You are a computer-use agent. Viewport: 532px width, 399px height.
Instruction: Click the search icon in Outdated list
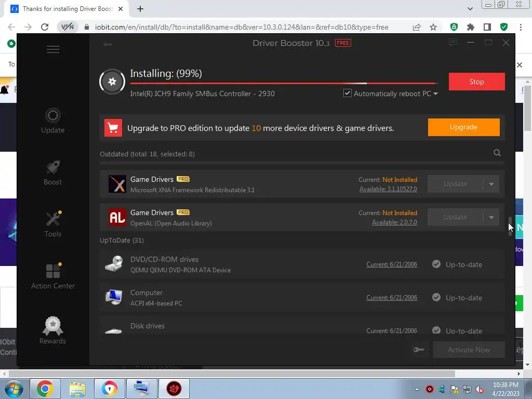coord(497,153)
